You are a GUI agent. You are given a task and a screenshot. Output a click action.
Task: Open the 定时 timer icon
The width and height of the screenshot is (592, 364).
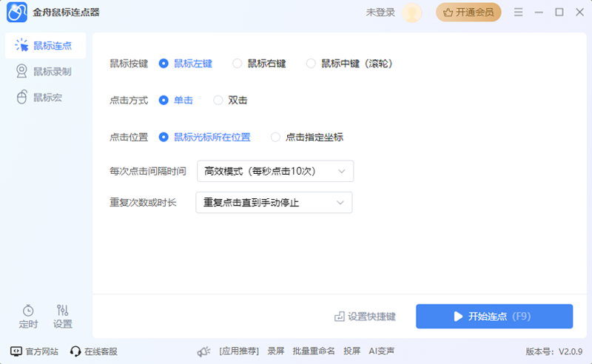point(28,311)
